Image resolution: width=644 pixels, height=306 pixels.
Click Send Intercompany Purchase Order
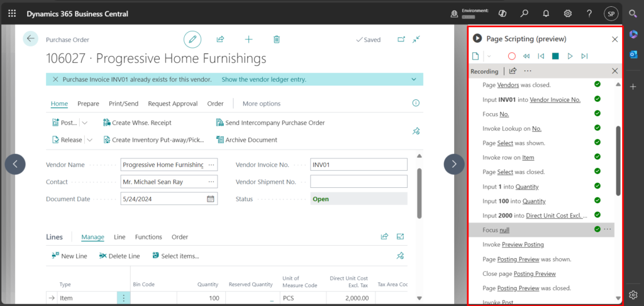tap(270, 123)
